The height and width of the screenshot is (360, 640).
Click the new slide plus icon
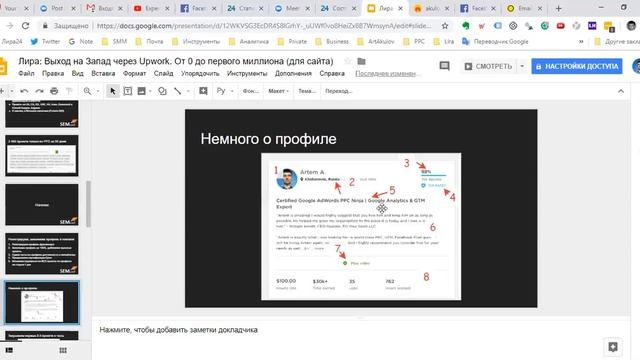[2, 91]
